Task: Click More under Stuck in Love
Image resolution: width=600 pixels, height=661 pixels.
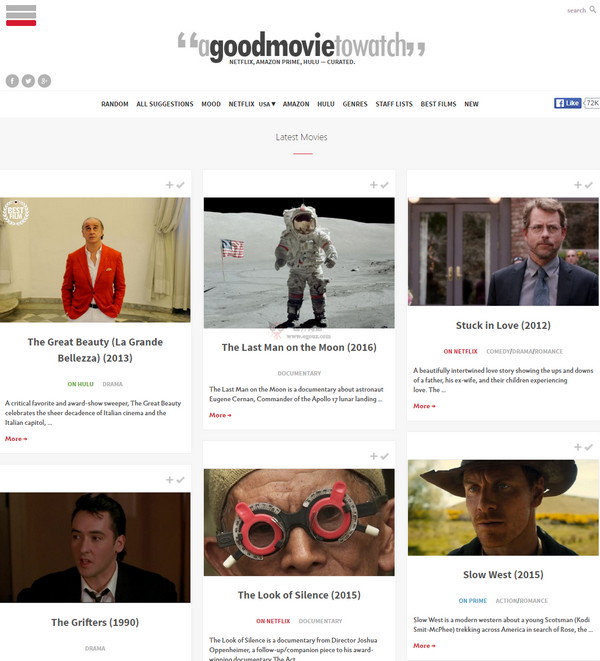Action: click(424, 406)
